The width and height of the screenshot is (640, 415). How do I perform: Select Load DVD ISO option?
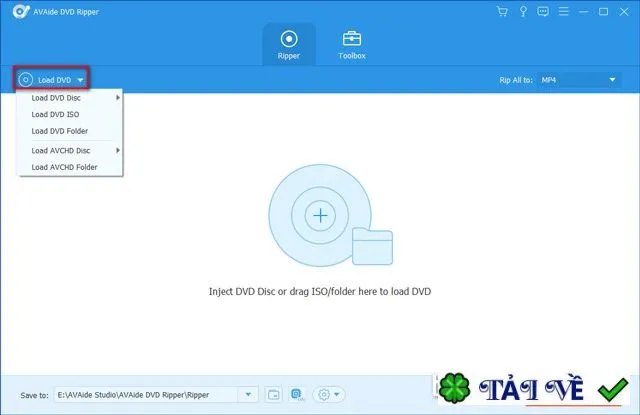point(69,115)
